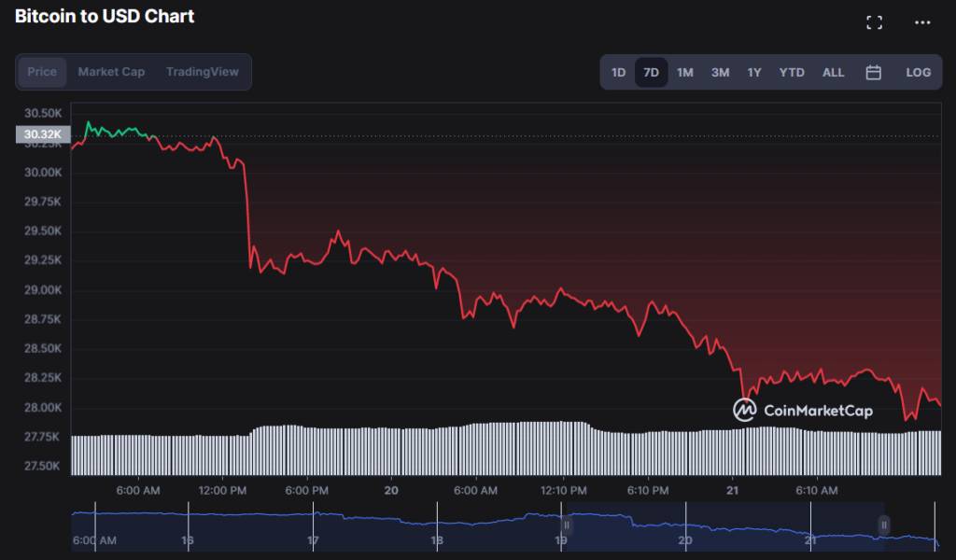Open the calendar date range picker
Screen dimensions: 956x560
[874, 72]
